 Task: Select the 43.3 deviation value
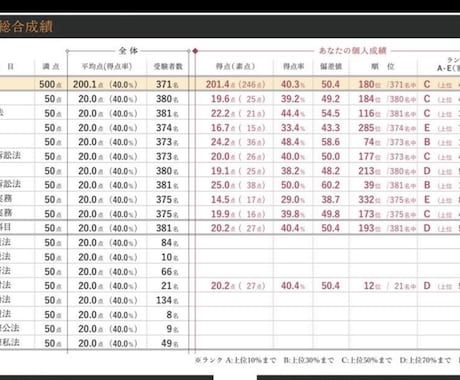(x=331, y=128)
